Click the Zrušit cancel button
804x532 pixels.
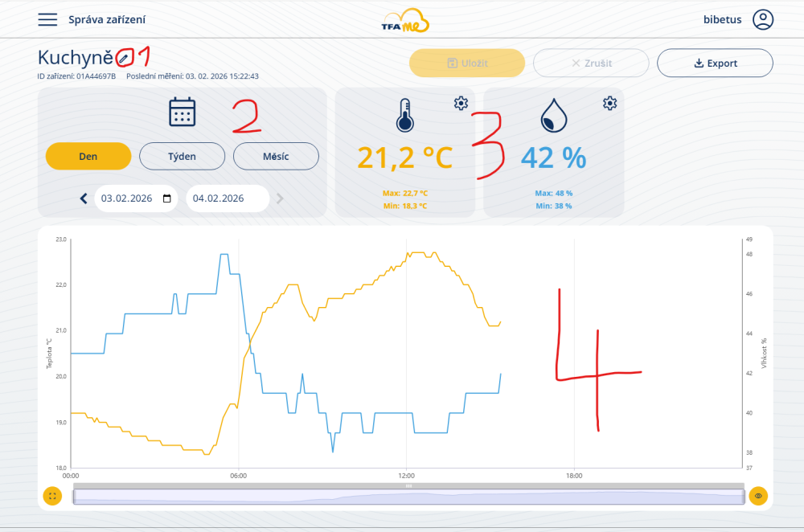(x=591, y=63)
